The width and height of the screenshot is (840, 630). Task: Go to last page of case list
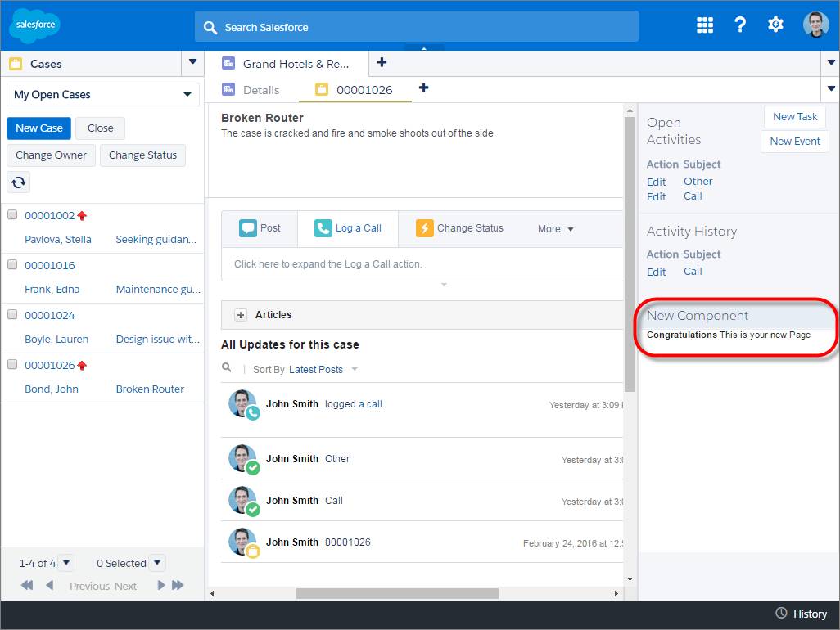coord(178,585)
